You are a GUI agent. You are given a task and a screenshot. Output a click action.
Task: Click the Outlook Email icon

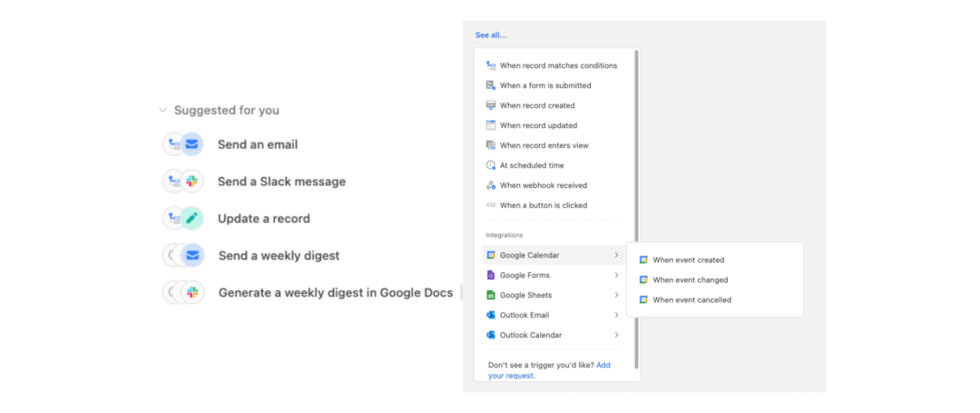point(491,315)
